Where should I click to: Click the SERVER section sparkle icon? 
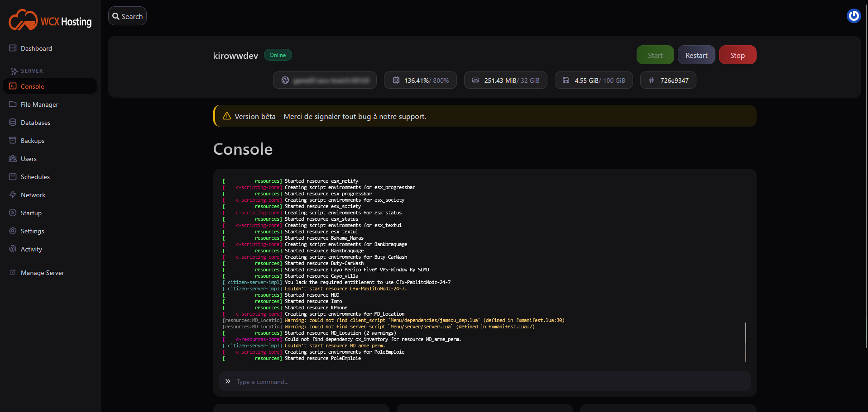coord(14,71)
